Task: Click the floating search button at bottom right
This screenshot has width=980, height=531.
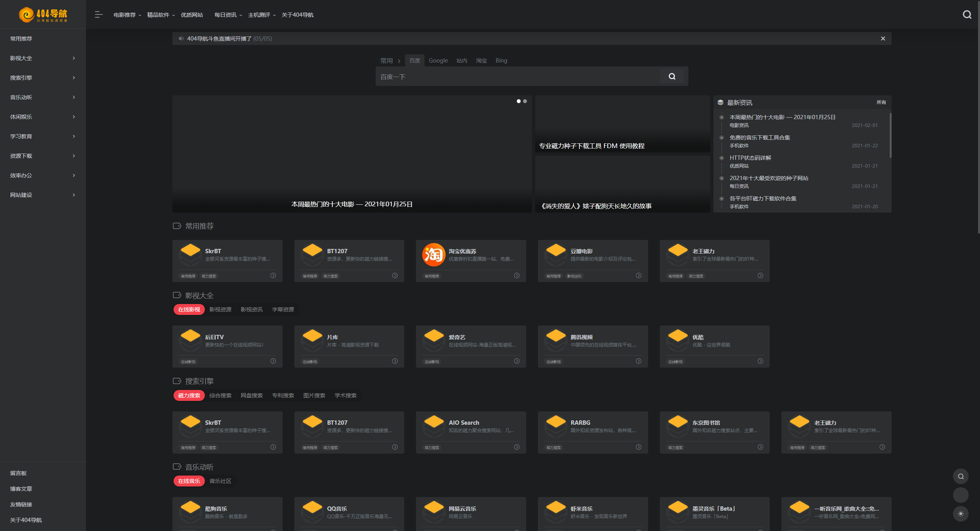Action: (x=960, y=476)
